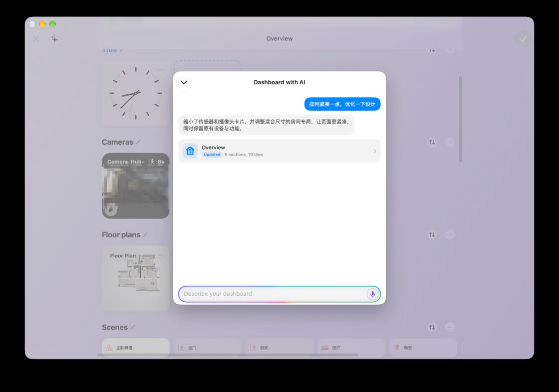Click the green zoom window button

click(x=53, y=24)
